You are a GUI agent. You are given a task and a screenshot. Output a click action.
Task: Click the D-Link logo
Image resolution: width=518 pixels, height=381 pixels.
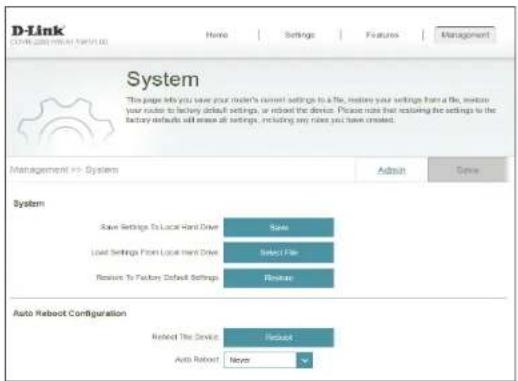point(38,31)
